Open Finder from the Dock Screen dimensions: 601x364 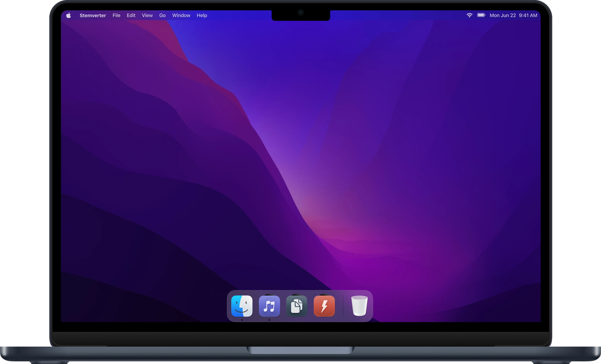pos(242,306)
